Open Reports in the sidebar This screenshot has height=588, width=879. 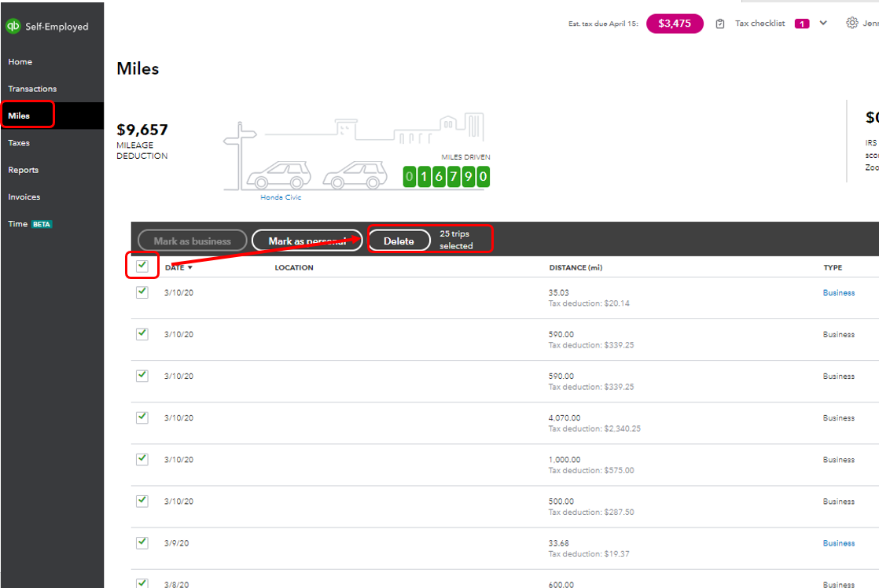click(x=24, y=170)
